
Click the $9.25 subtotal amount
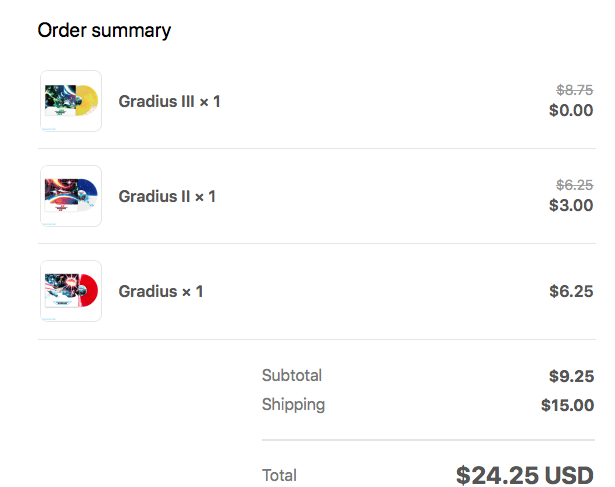coord(571,376)
